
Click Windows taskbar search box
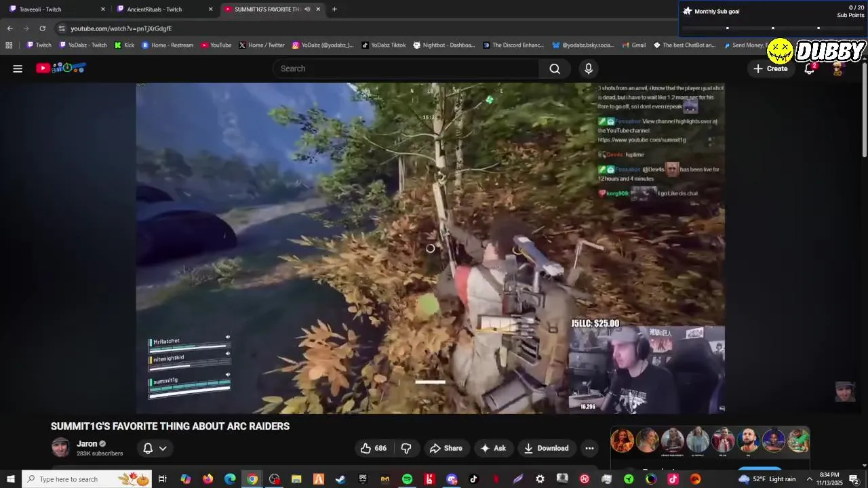(87, 479)
